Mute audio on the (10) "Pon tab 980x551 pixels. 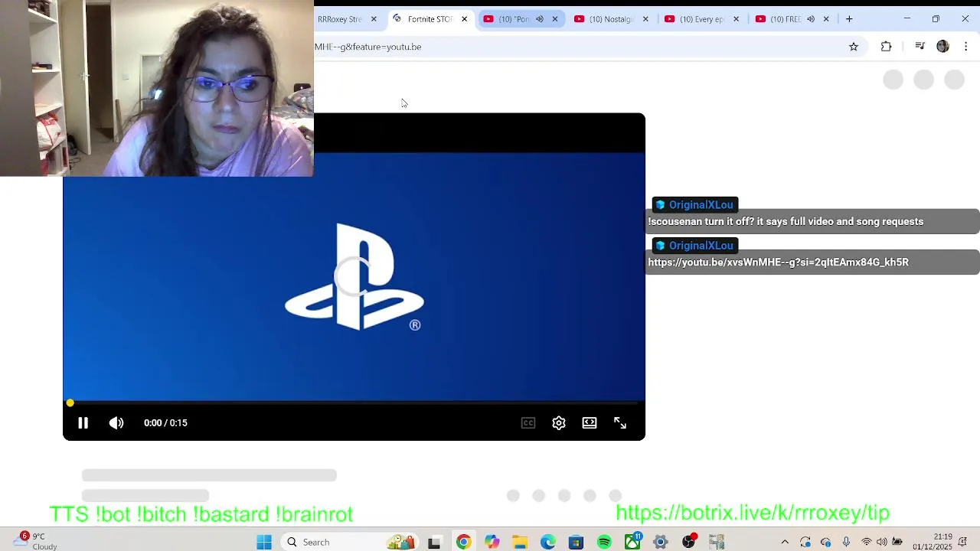(x=539, y=19)
